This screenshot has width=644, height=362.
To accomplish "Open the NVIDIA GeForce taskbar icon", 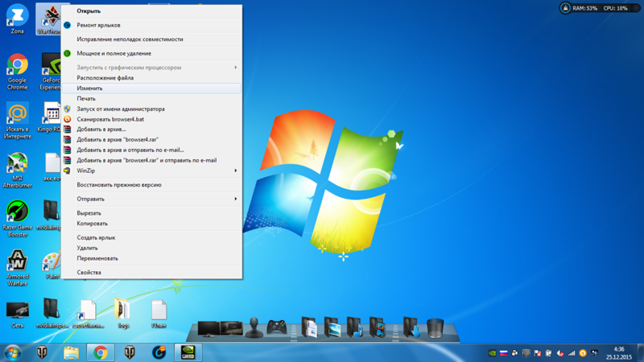I will click(188, 352).
